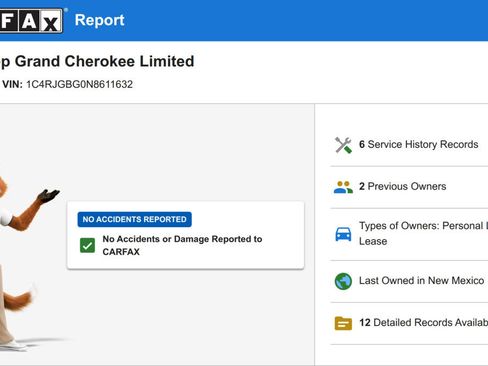Click the CARFAX logo in the header
The height and width of the screenshot is (366, 488).
[31, 21]
